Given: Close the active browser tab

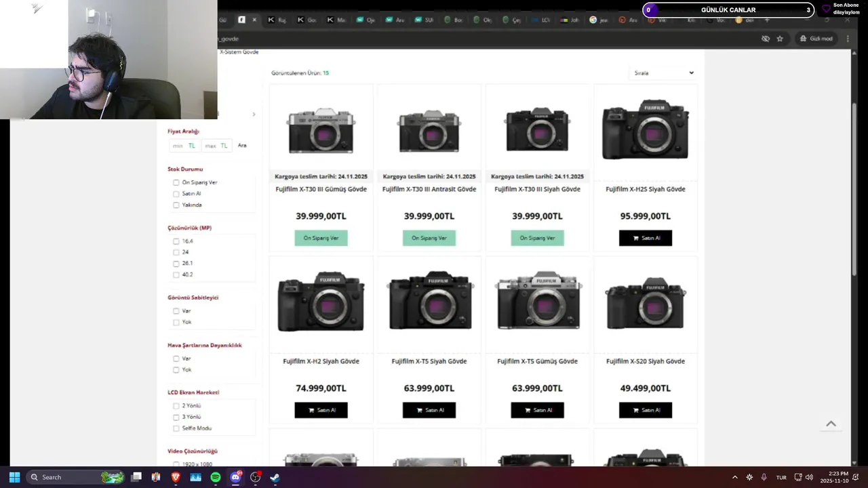Looking at the screenshot, I should point(254,20).
